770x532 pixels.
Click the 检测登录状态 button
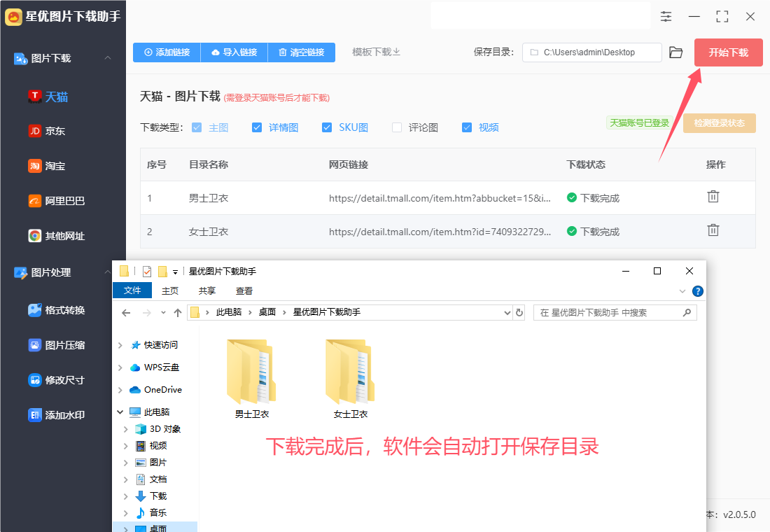720,123
